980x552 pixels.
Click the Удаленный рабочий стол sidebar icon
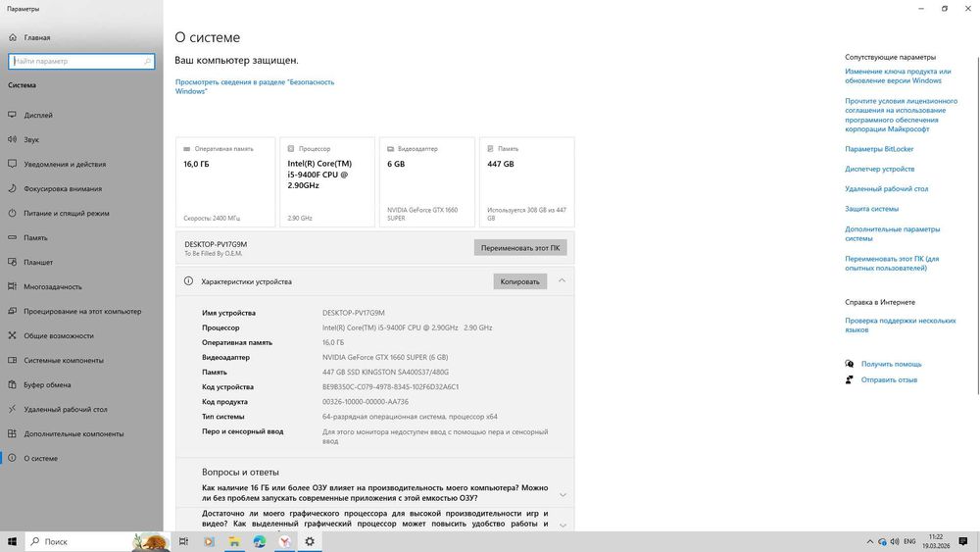tap(12, 409)
